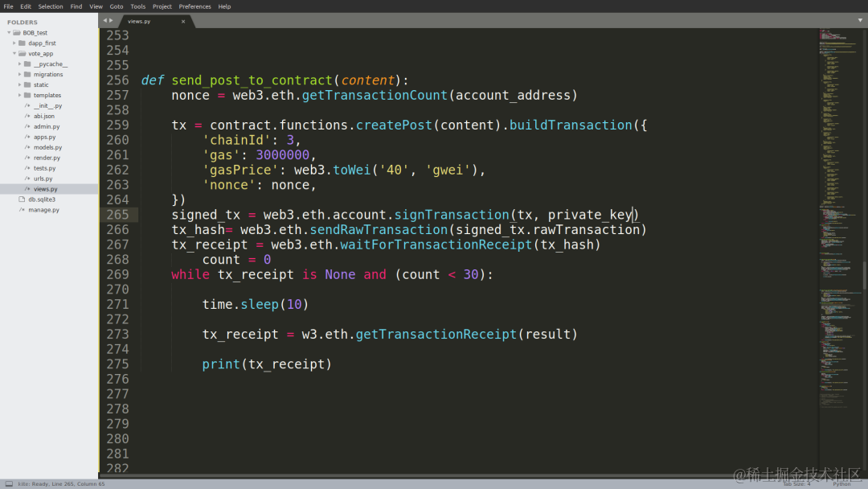The width and height of the screenshot is (868, 489).
Task: Toggle the side bar status icon
Action: (x=9, y=483)
